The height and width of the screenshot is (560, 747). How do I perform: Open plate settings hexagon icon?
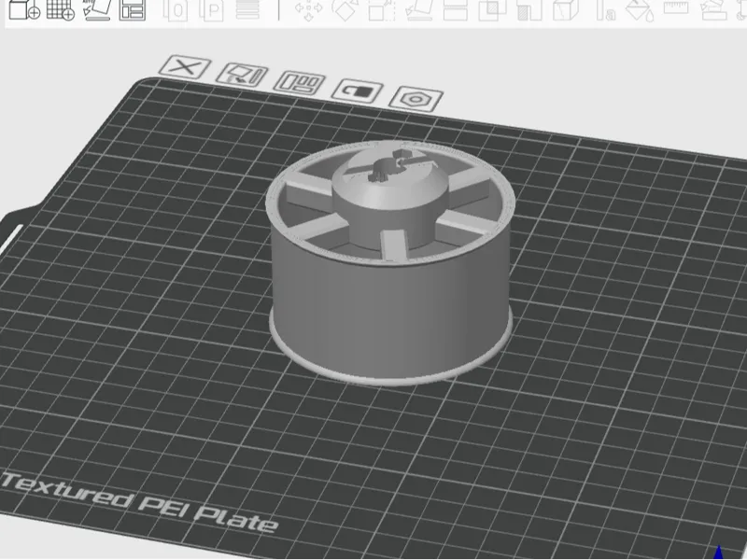(416, 99)
